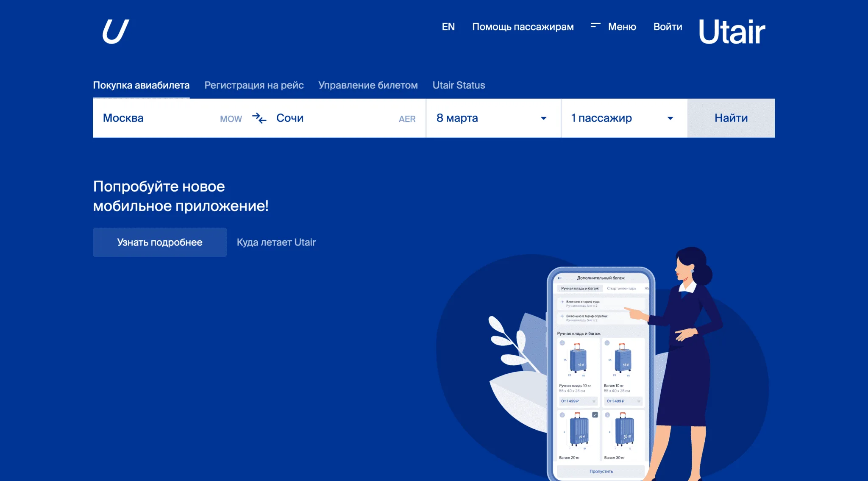Click the phone app illustration
The width and height of the screenshot is (868, 481).
point(601,374)
